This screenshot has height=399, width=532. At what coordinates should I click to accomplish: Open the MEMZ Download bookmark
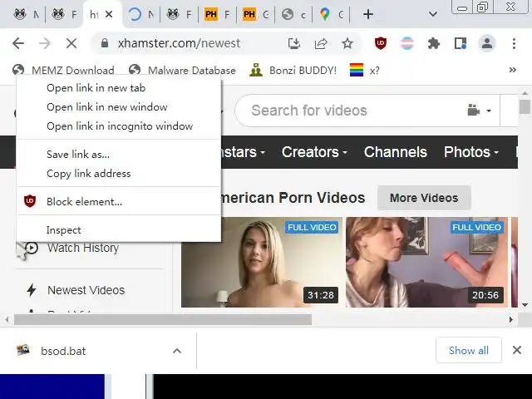point(63,70)
